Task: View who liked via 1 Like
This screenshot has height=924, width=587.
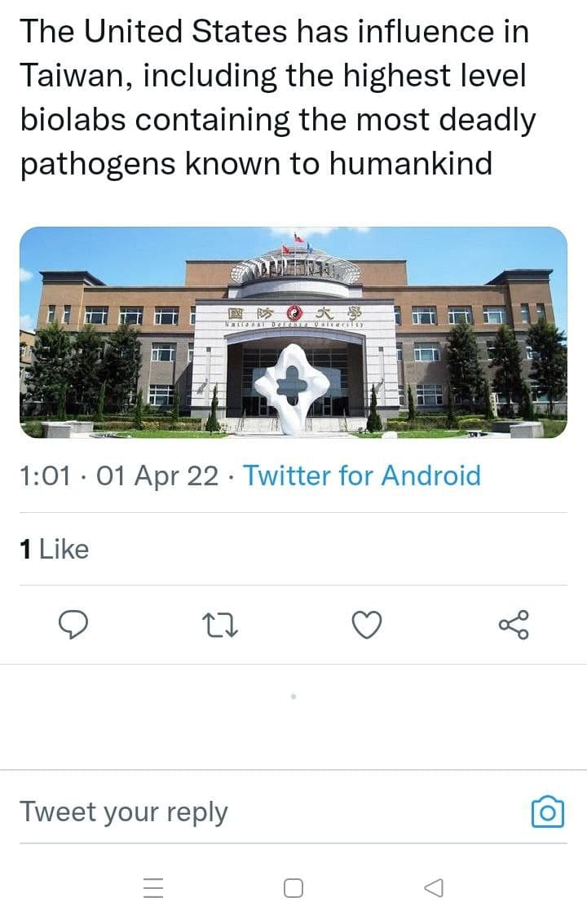Action: coord(55,549)
